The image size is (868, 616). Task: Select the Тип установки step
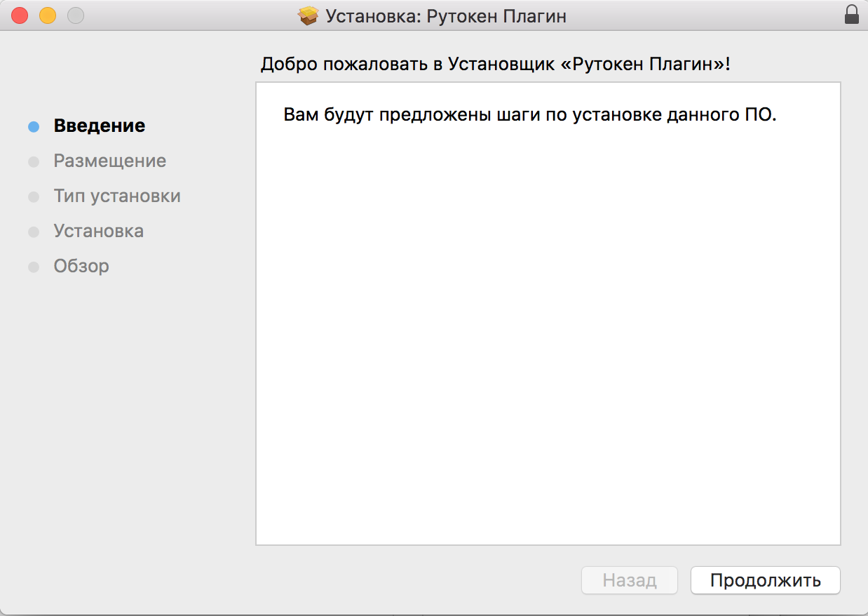[x=117, y=196]
